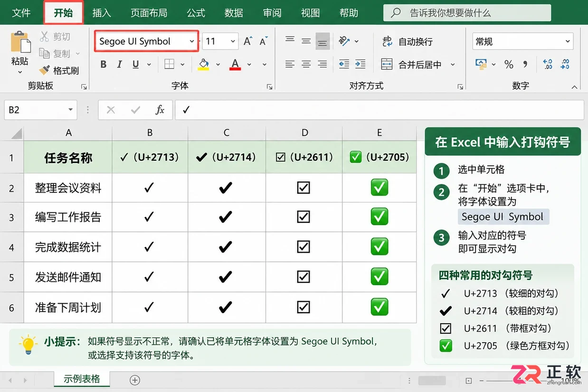
Task: Click decrease indent icon
Action: [344, 64]
